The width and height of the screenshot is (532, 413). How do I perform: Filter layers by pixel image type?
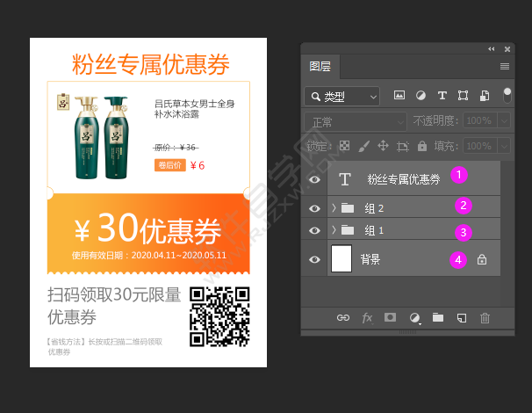399,96
